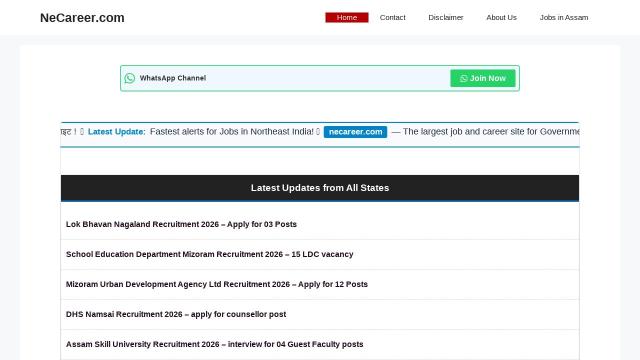Open Jobs in Assam menu link
This screenshot has width=640, height=360.
(x=564, y=18)
